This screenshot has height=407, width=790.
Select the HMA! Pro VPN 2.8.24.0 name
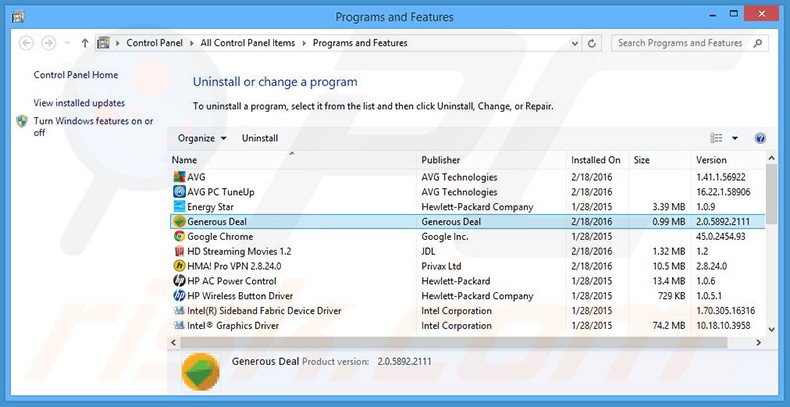click(x=234, y=266)
